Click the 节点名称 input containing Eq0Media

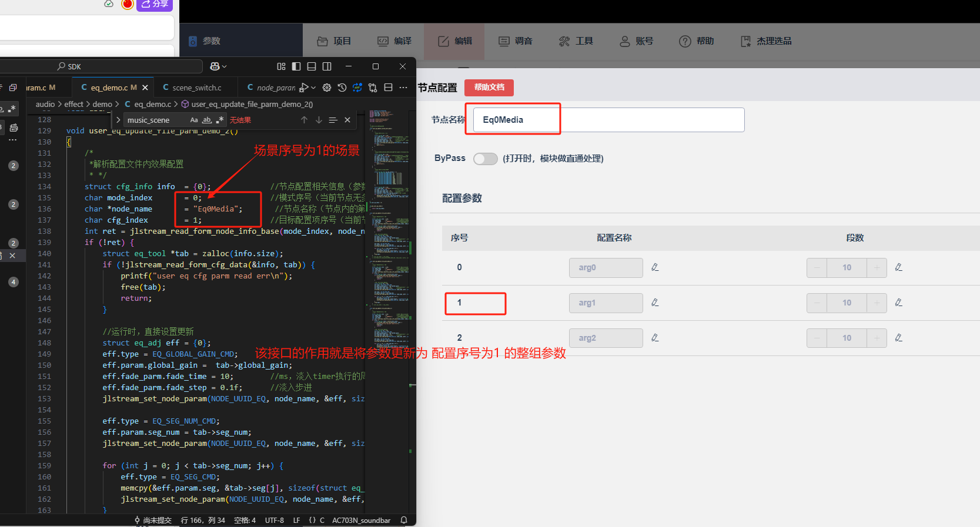pos(609,120)
